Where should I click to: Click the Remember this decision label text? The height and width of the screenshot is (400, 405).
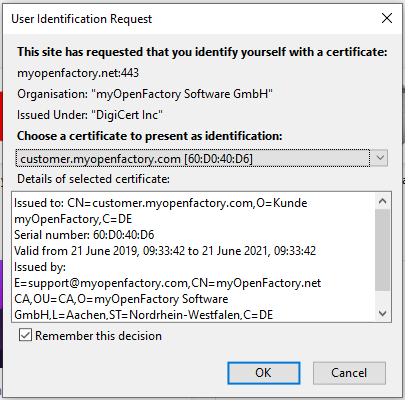point(98,336)
